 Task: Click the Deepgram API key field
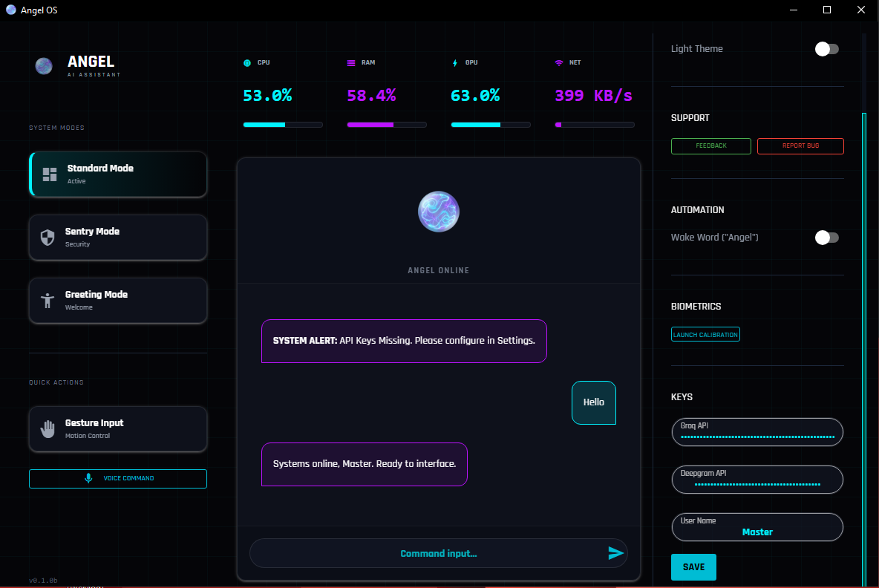[x=757, y=480]
